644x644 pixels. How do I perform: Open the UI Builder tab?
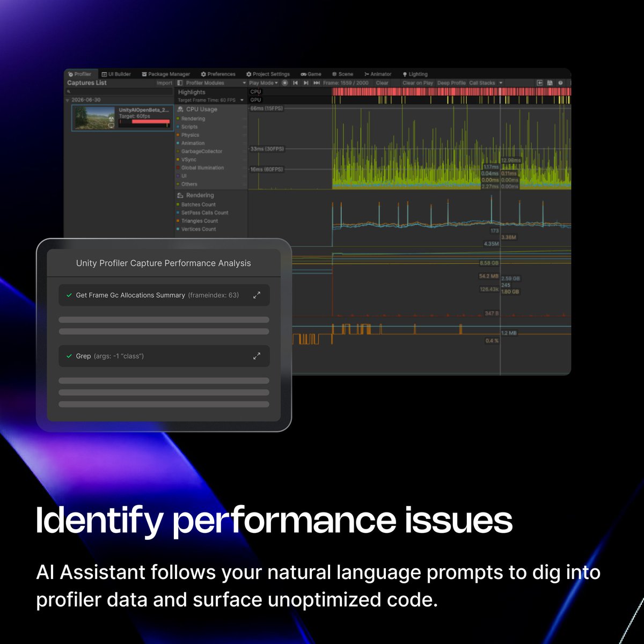[x=116, y=74]
